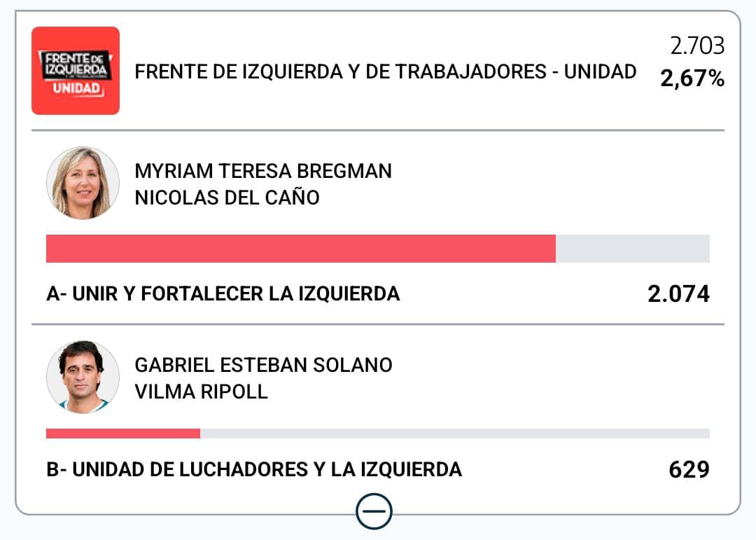Click the 2,67% percentage value
This screenshot has height=540, width=756.
[692, 78]
